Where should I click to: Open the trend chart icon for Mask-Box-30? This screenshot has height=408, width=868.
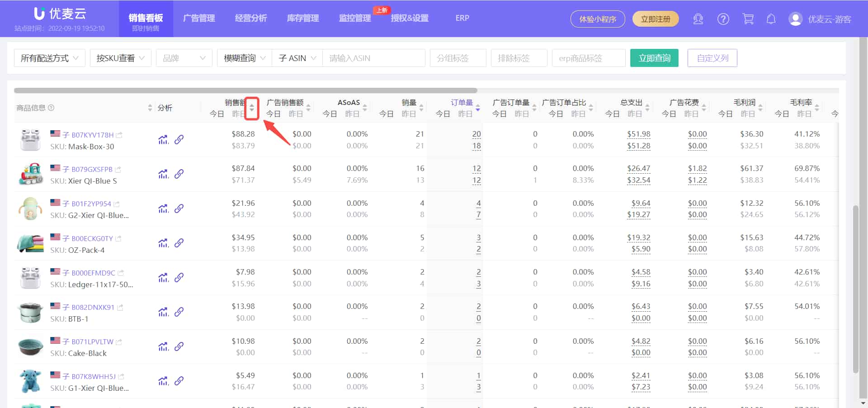163,139
